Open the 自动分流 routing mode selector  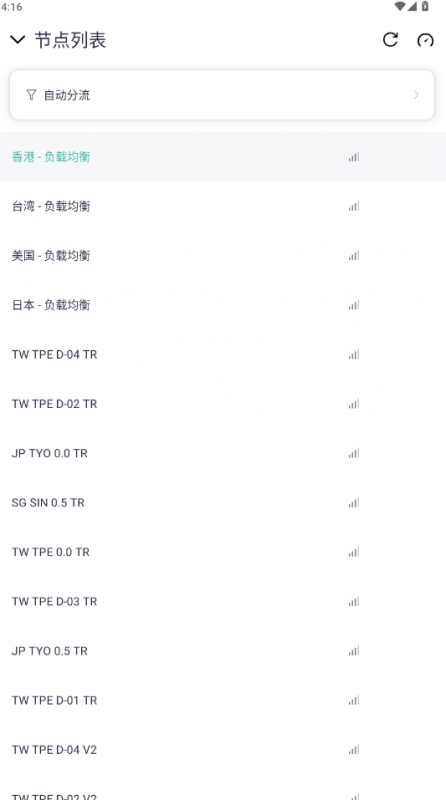coord(222,95)
